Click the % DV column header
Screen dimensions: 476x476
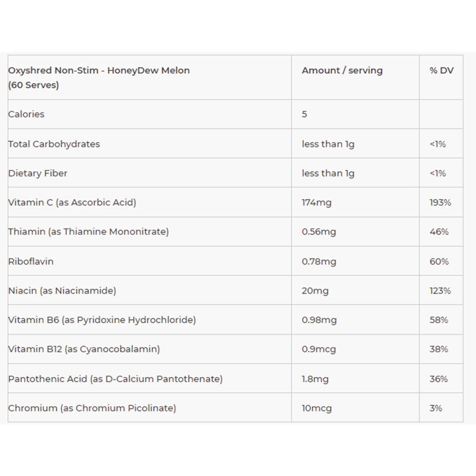[441, 71]
